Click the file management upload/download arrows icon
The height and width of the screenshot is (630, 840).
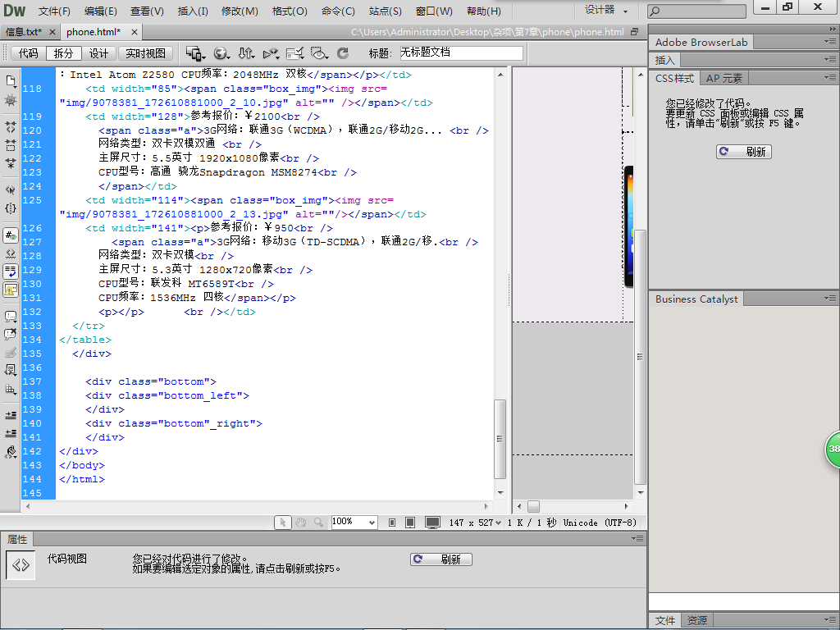pyautogui.click(x=245, y=53)
